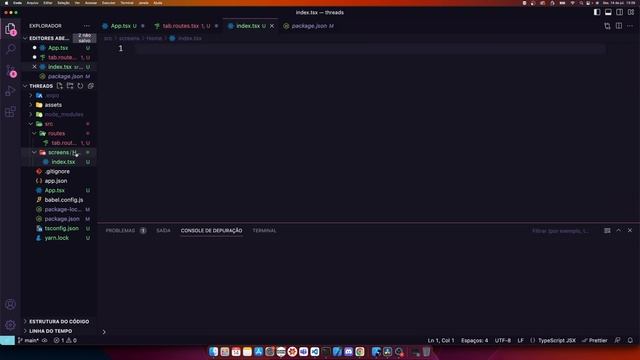This screenshot has width=640, height=360.
Task: Toggle bottom panel layout icon
Action: pyautogui.click(x=608, y=12)
